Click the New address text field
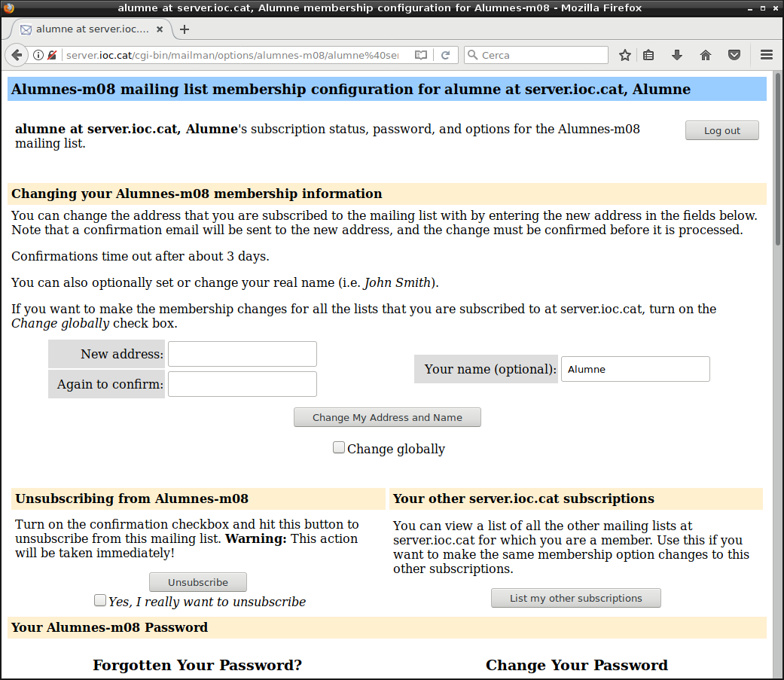The image size is (784, 680). click(x=242, y=354)
